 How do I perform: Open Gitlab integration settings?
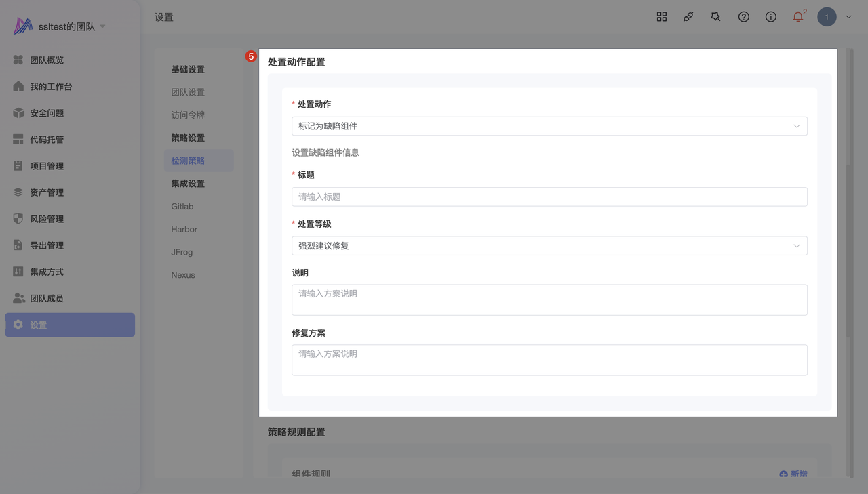(x=182, y=207)
